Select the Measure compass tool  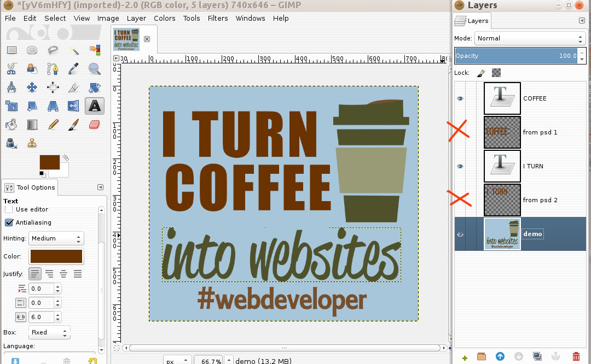11,87
